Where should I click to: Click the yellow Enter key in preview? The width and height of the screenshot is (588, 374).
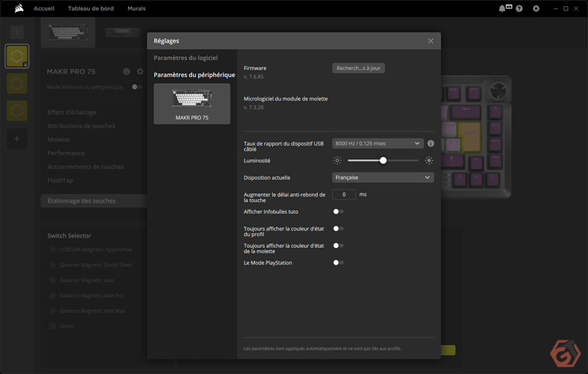tap(469, 136)
